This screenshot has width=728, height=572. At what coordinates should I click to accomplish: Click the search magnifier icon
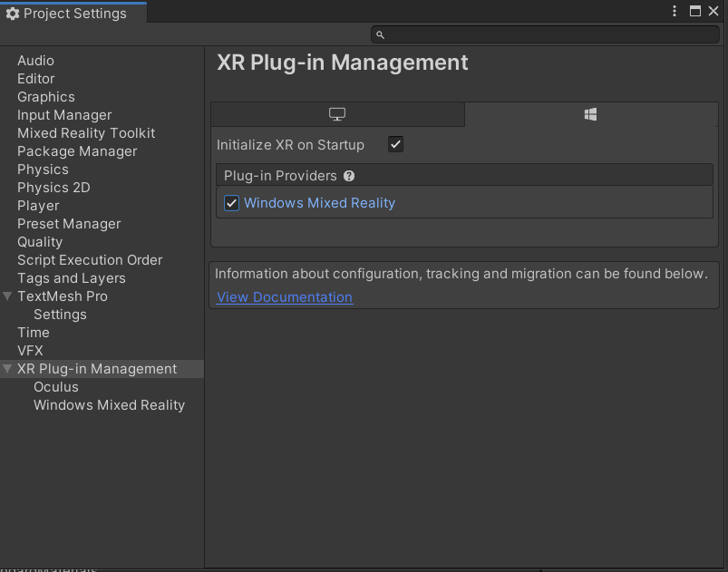[x=380, y=34]
